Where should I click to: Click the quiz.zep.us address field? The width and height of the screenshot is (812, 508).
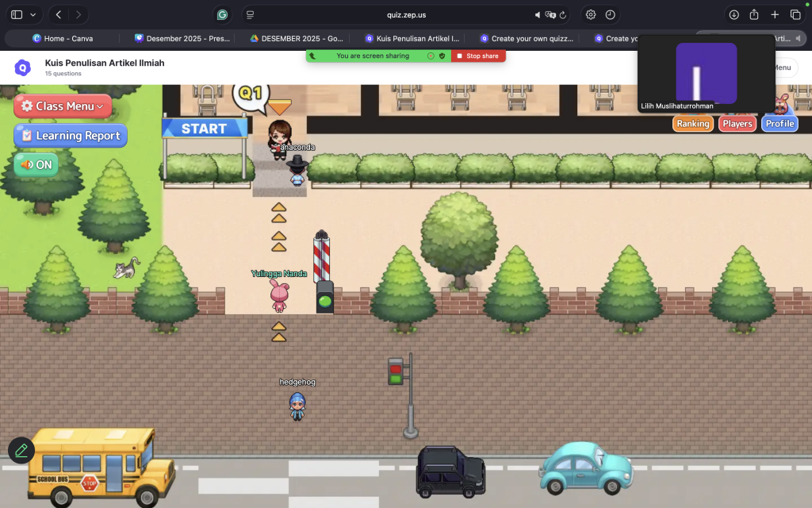click(406, 15)
